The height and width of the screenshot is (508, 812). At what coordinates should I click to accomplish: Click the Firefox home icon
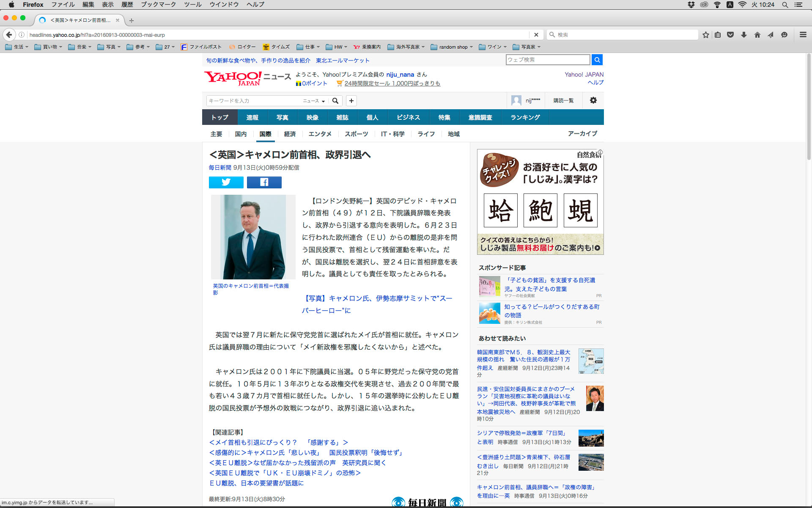[x=757, y=35]
